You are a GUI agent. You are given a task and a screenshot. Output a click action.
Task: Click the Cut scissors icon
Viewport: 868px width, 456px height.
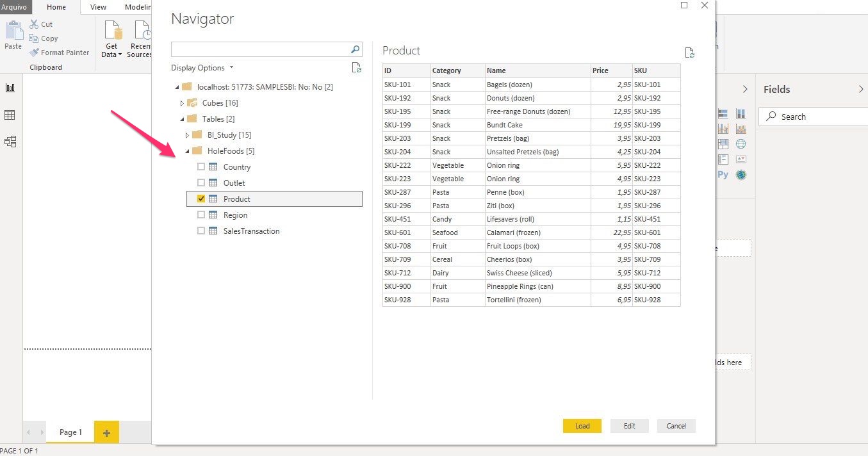(34, 24)
